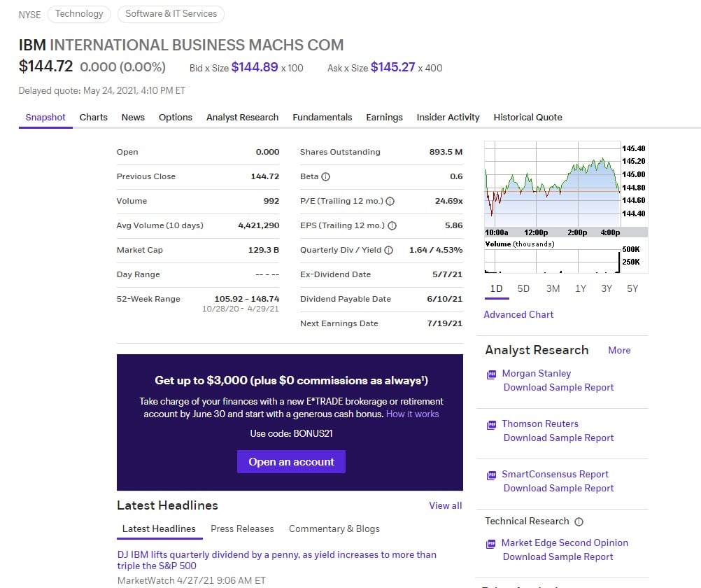Select the 5D chart range
The height and width of the screenshot is (588, 701).
[523, 288]
